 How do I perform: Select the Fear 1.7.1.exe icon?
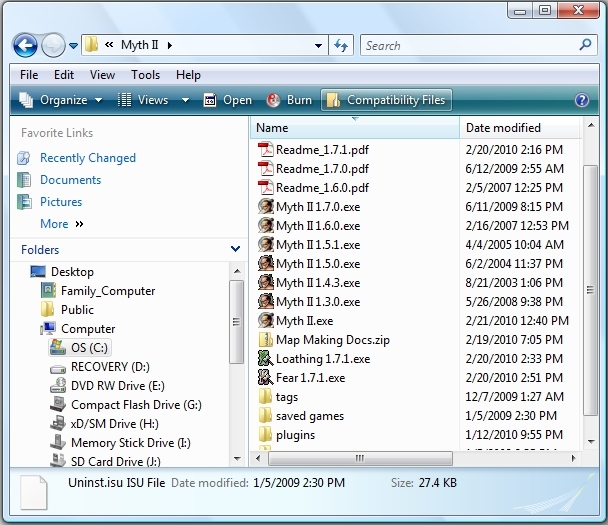(x=266, y=378)
